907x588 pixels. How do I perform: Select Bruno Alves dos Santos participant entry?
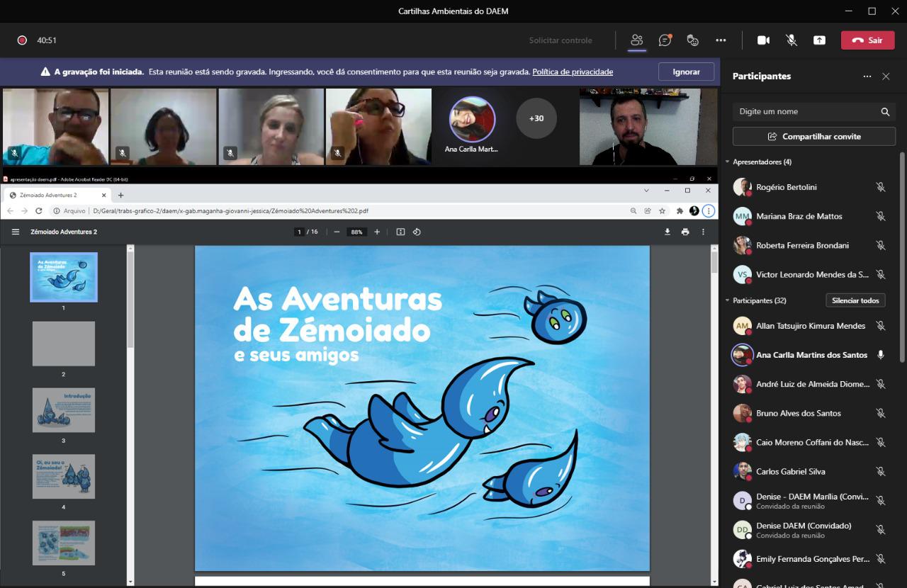pyautogui.click(x=798, y=413)
